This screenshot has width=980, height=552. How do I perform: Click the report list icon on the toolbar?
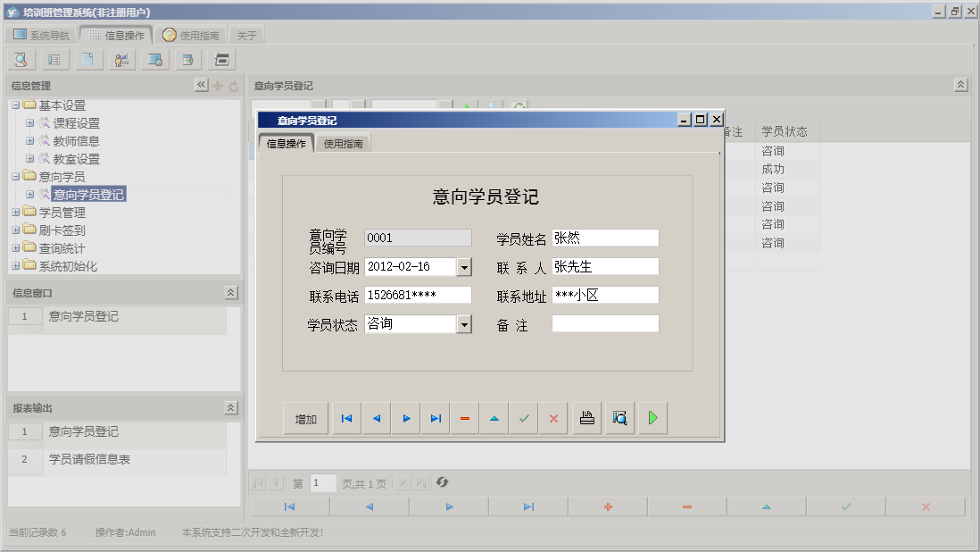(x=55, y=59)
